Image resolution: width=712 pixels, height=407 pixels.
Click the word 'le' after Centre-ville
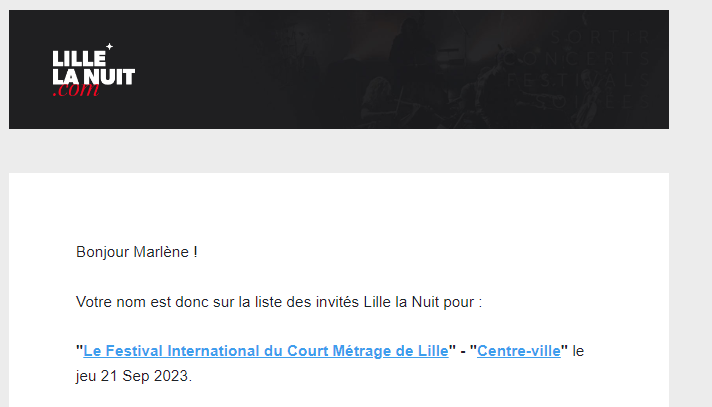point(578,351)
